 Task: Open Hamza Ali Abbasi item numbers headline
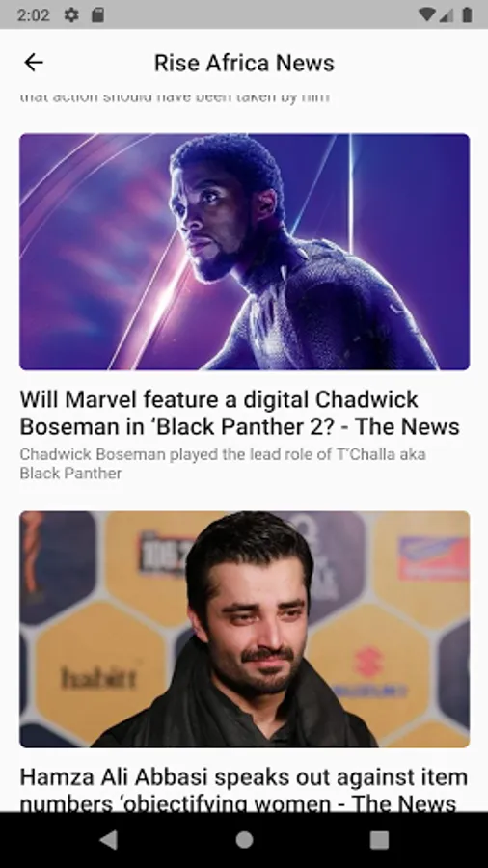(244, 790)
